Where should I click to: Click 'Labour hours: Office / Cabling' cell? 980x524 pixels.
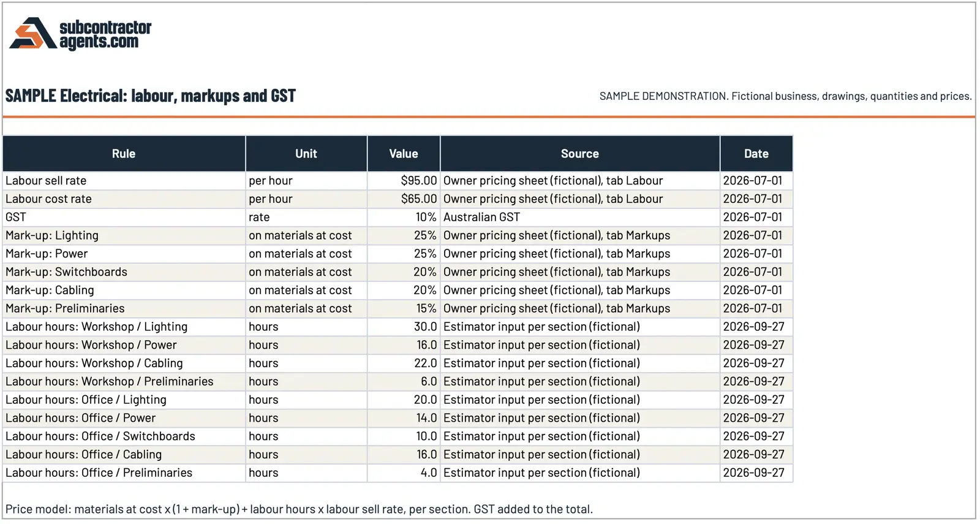[124, 455]
